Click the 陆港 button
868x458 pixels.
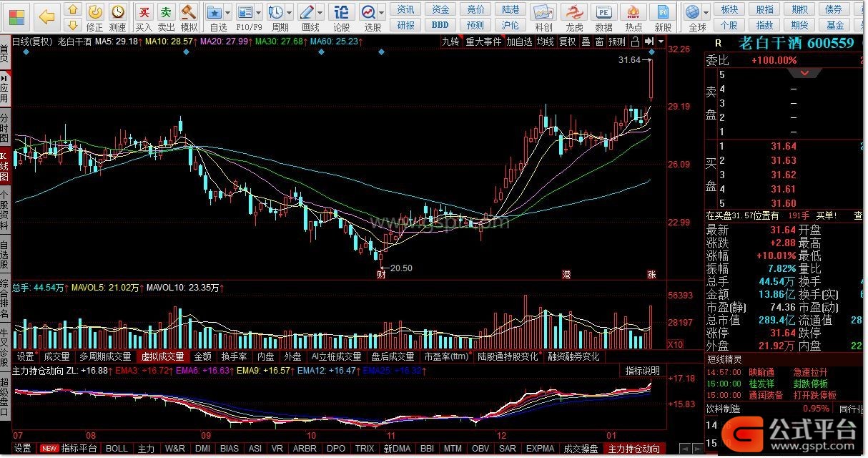[511, 9]
